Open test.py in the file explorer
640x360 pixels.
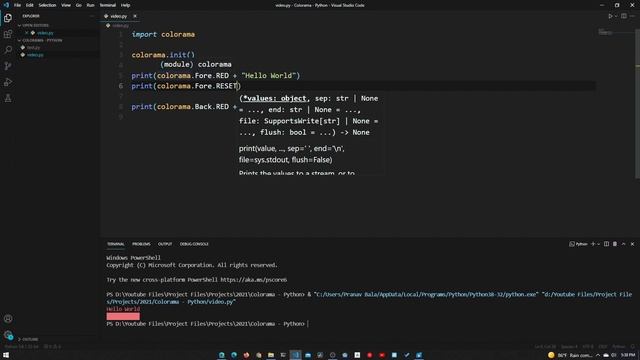(33, 47)
